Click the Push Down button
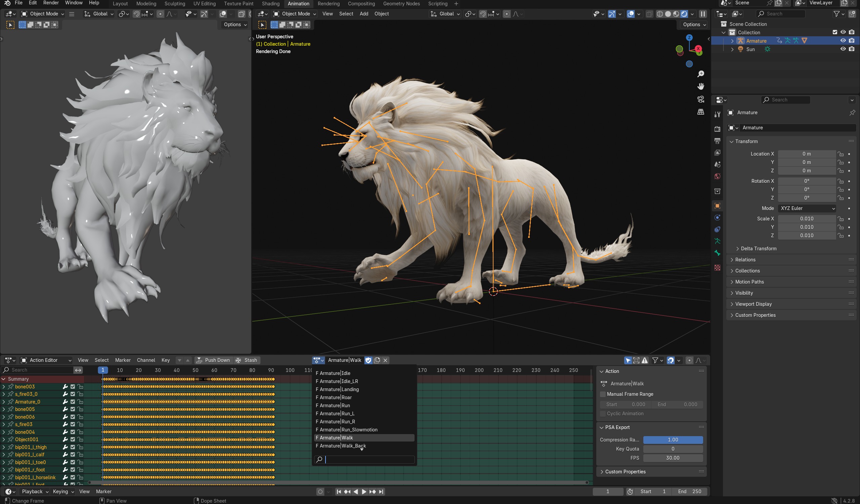The image size is (860, 504). click(x=213, y=360)
